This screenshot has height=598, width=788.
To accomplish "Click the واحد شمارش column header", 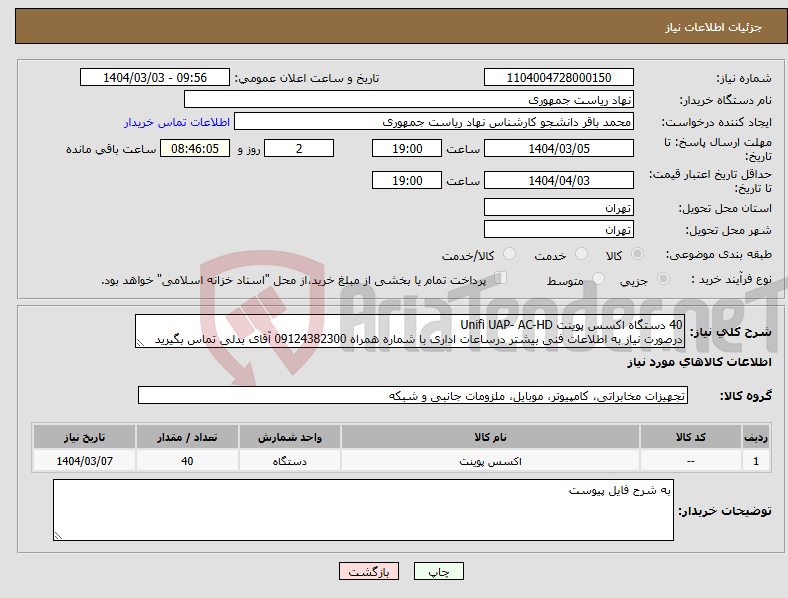I will pyautogui.click(x=290, y=437).
